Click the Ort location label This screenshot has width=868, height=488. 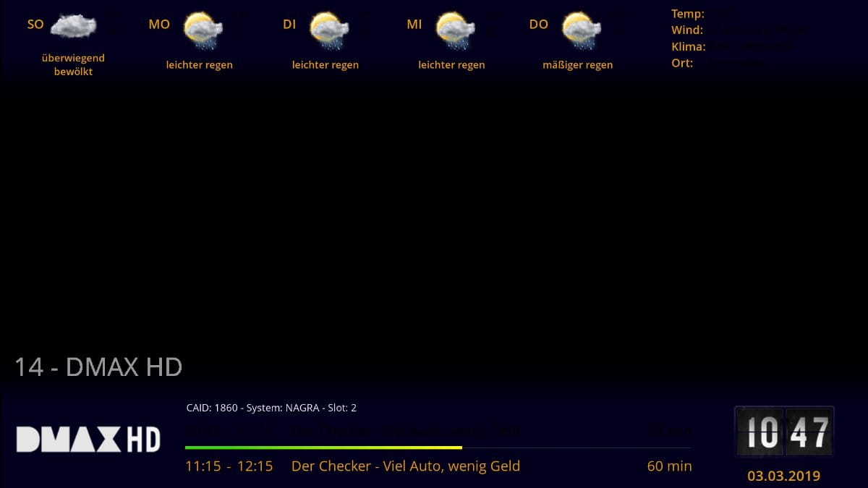[682, 63]
